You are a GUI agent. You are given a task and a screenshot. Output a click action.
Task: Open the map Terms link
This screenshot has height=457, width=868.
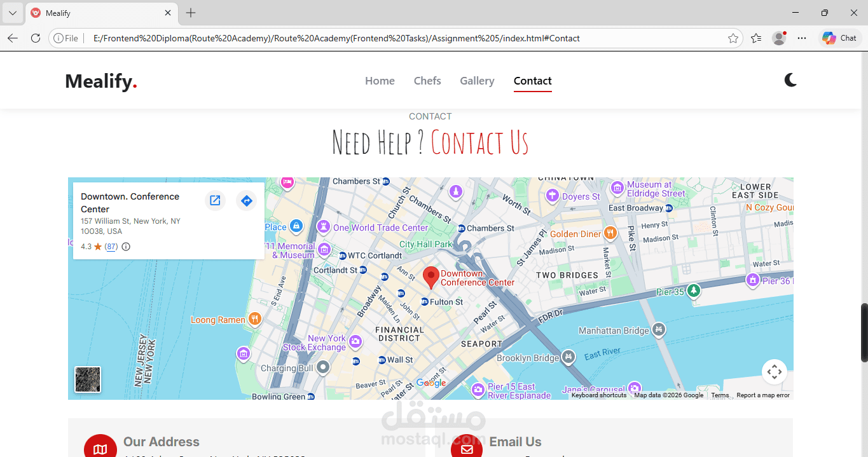pos(720,395)
